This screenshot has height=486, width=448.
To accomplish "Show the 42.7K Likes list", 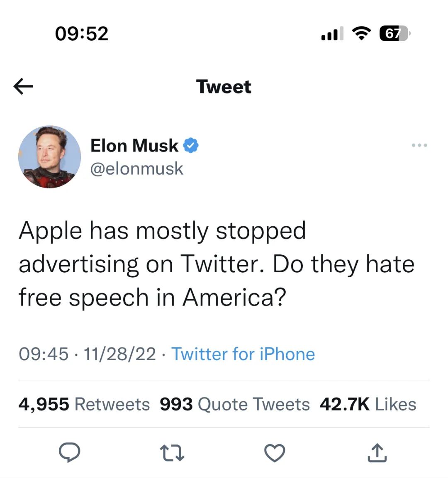I will coord(368,404).
